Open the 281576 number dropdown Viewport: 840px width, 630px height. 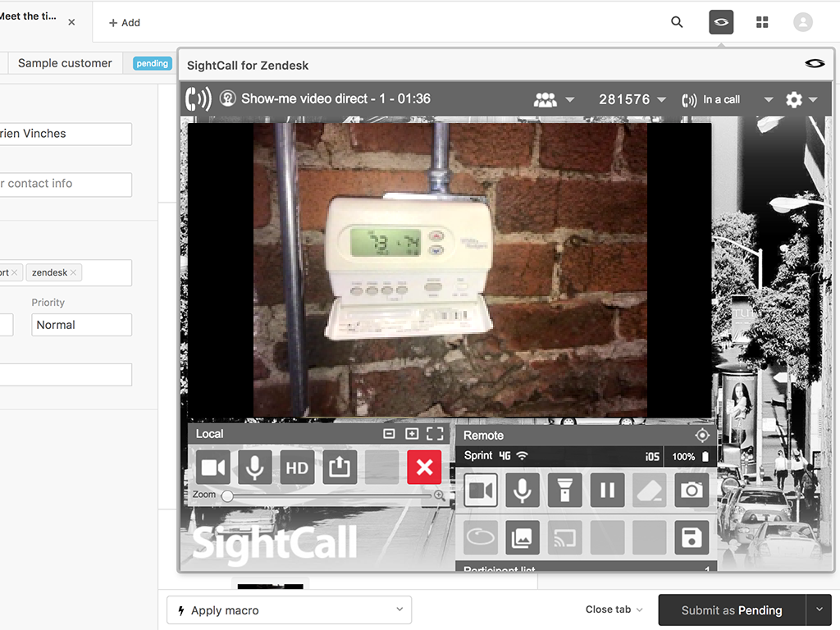tap(632, 99)
